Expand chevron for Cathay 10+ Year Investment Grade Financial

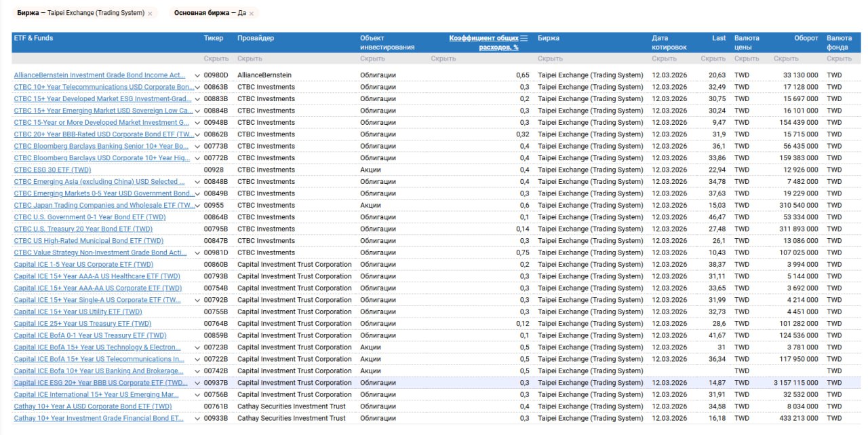click(197, 419)
